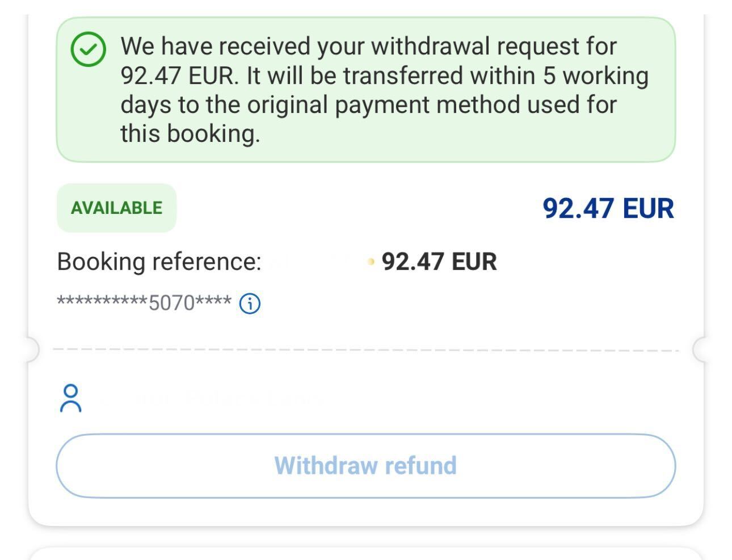The height and width of the screenshot is (560, 732).
Task: Click the line 'this booking.' in the banner
Action: click(x=190, y=134)
